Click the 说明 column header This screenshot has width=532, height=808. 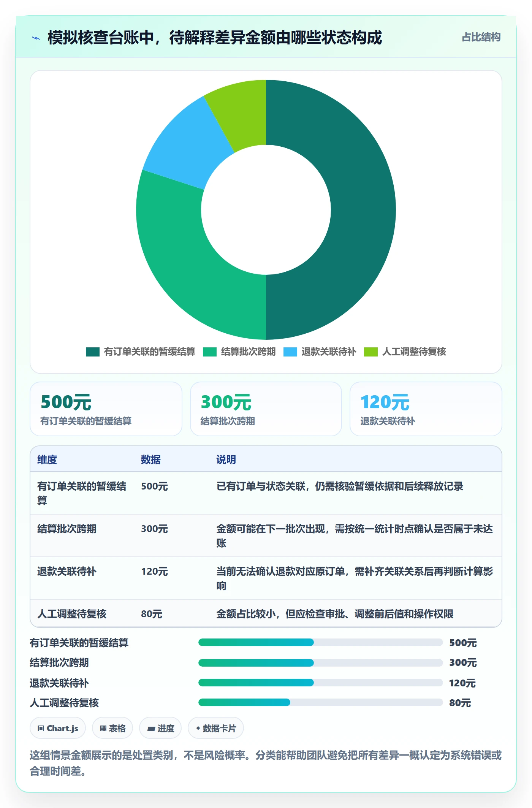(x=226, y=459)
